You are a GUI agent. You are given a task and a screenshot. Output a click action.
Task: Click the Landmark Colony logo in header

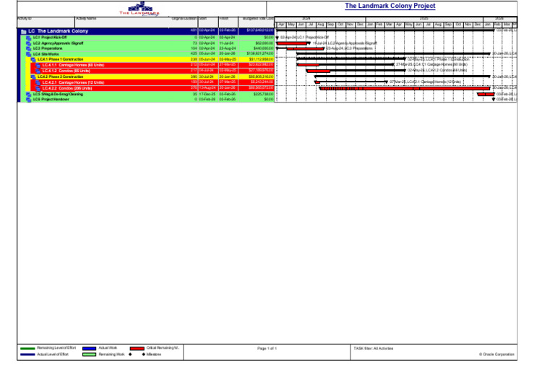[x=139, y=9]
